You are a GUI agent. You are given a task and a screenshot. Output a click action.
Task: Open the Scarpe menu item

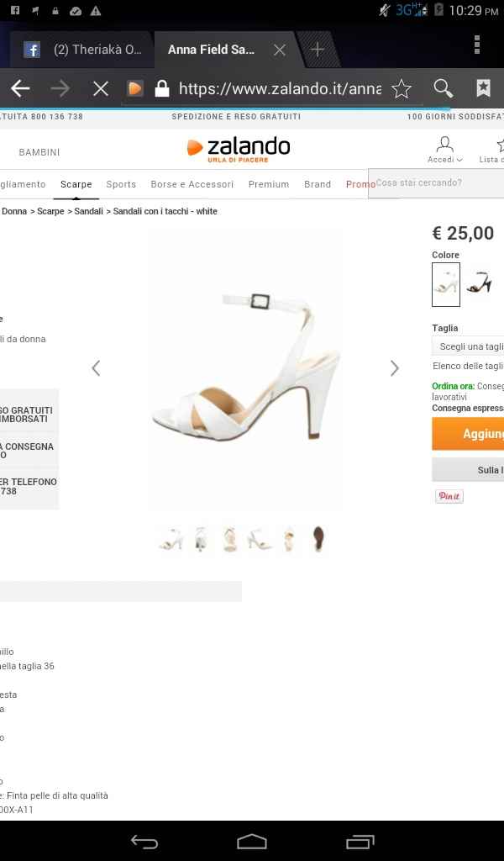(76, 183)
